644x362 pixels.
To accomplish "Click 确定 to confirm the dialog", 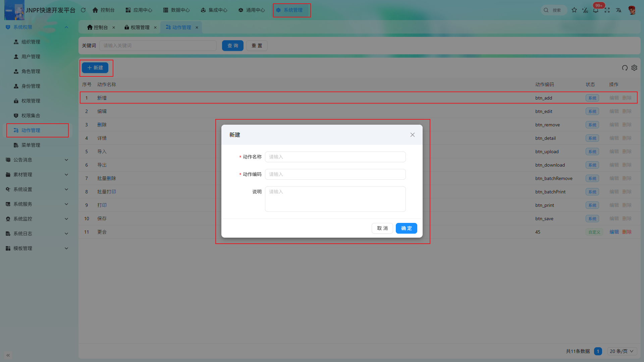I will point(407,228).
